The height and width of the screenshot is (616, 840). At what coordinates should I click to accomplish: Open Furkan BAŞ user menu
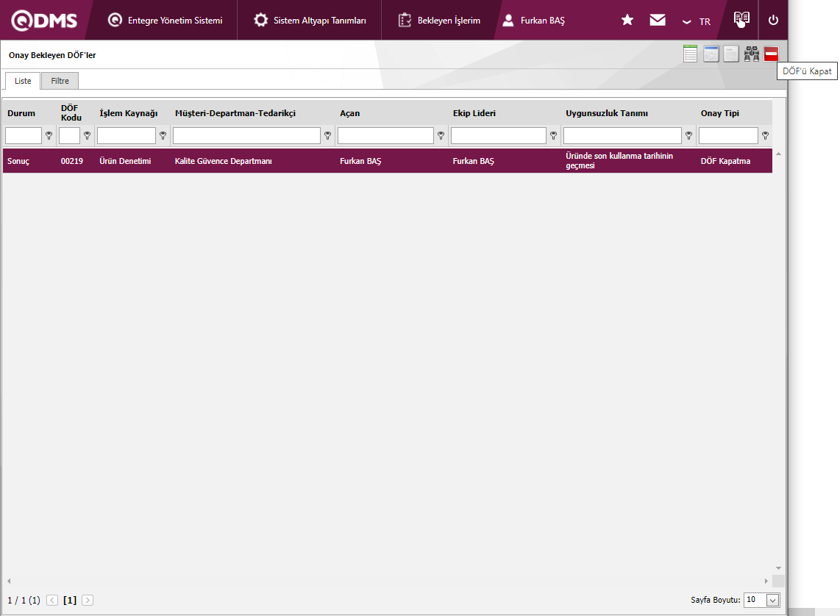[533, 21]
